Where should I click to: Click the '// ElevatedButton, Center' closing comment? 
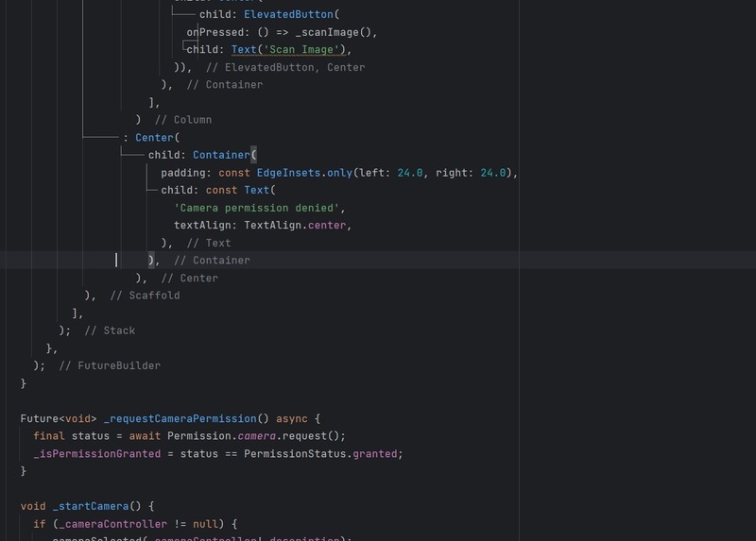tap(285, 67)
